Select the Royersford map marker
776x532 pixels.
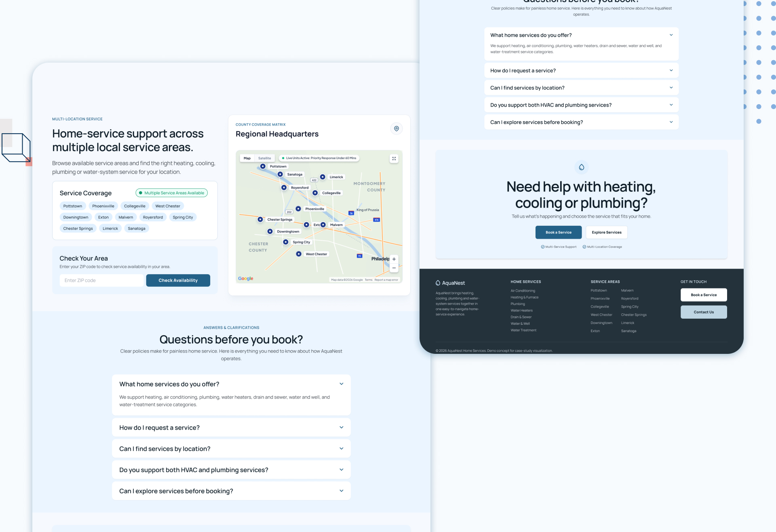click(284, 187)
